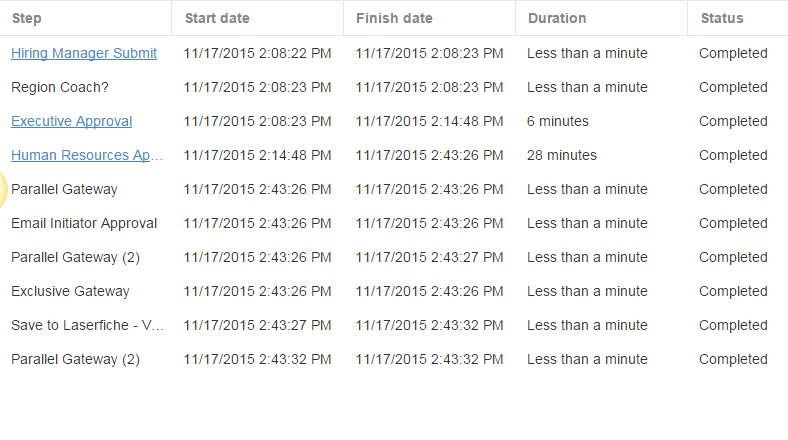The height and width of the screenshot is (440, 788).
Task: Select the Parallel Gateway step row
Action: coord(394,189)
